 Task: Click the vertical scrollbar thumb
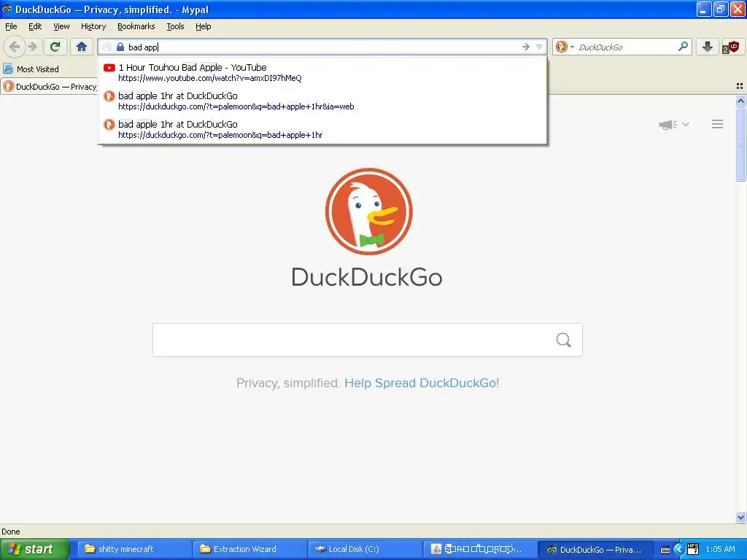740,144
